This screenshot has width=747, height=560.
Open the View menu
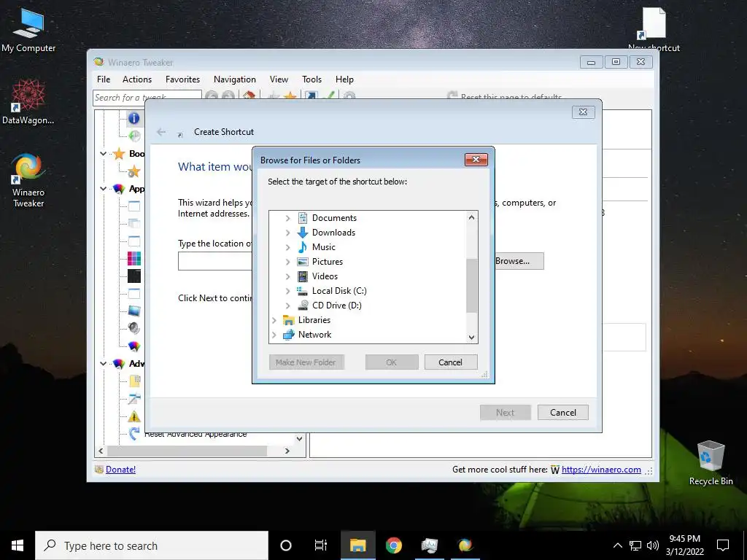click(x=279, y=79)
